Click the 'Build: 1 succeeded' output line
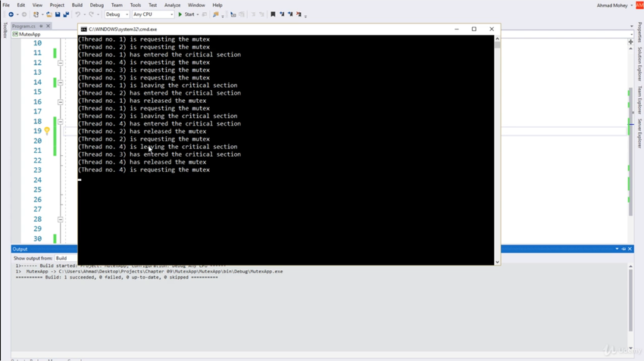The image size is (644, 361). (x=117, y=277)
